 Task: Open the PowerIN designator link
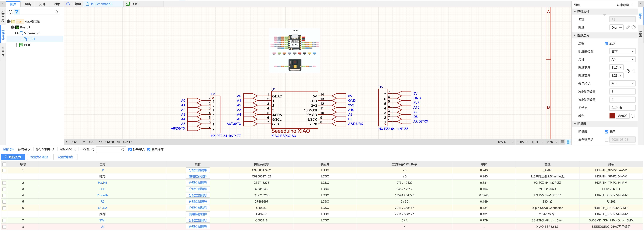coord(103,195)
